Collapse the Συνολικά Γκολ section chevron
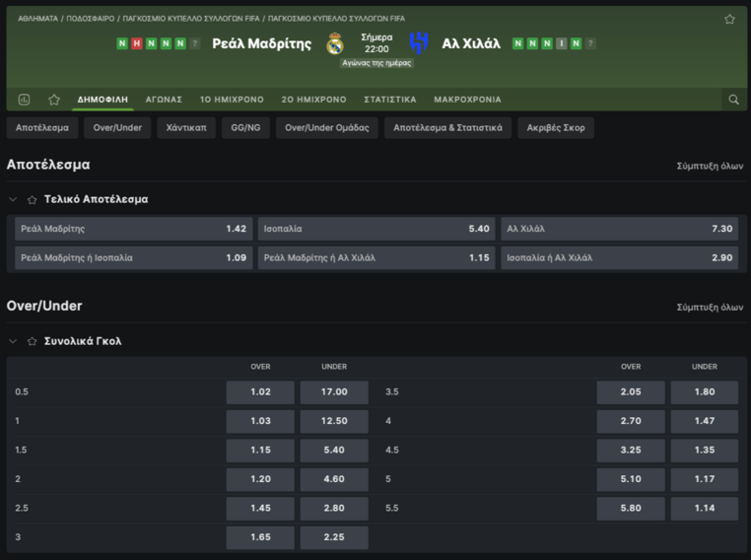 [13, 341]
